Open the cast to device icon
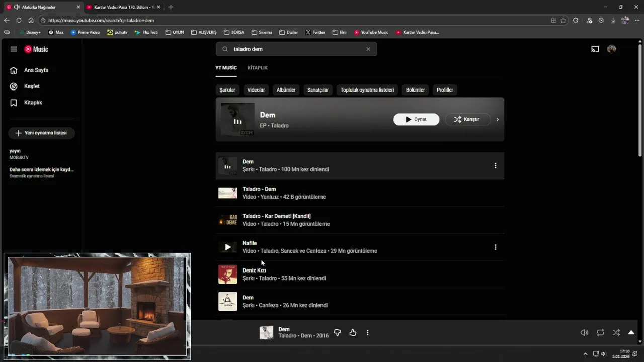The height and width of the screenshot is (362, 644). click(x=595, y=49)
